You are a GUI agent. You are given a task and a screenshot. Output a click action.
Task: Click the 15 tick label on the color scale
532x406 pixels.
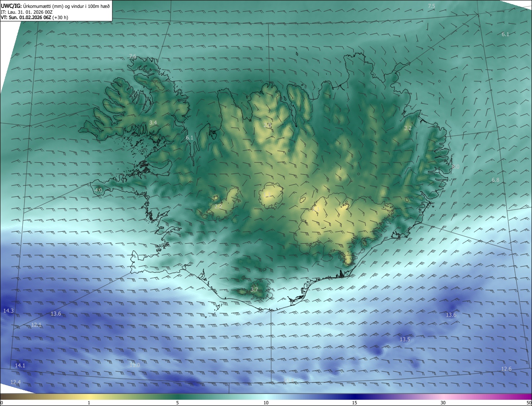coord(355,403)
